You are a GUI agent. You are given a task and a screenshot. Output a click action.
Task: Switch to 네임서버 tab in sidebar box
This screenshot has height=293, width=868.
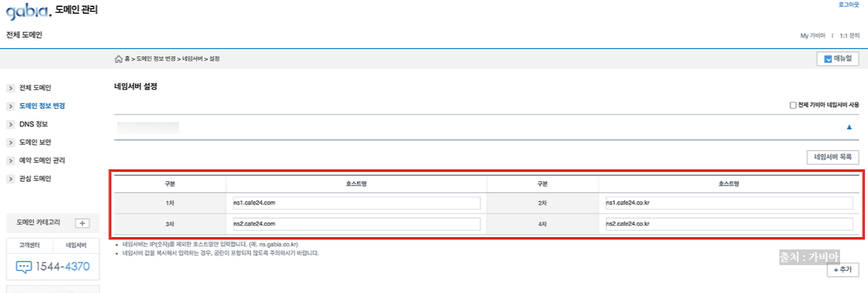[x=75, y=246]
